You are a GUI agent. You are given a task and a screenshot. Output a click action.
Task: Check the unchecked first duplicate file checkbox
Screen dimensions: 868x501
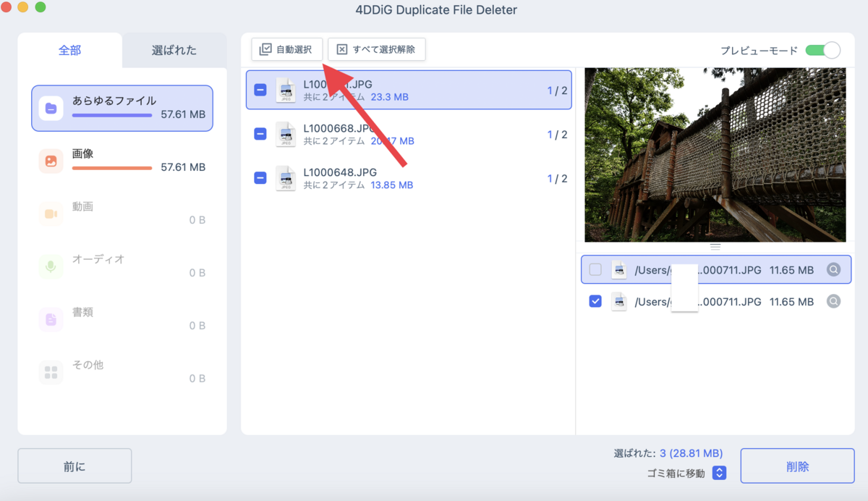(595, 269)
